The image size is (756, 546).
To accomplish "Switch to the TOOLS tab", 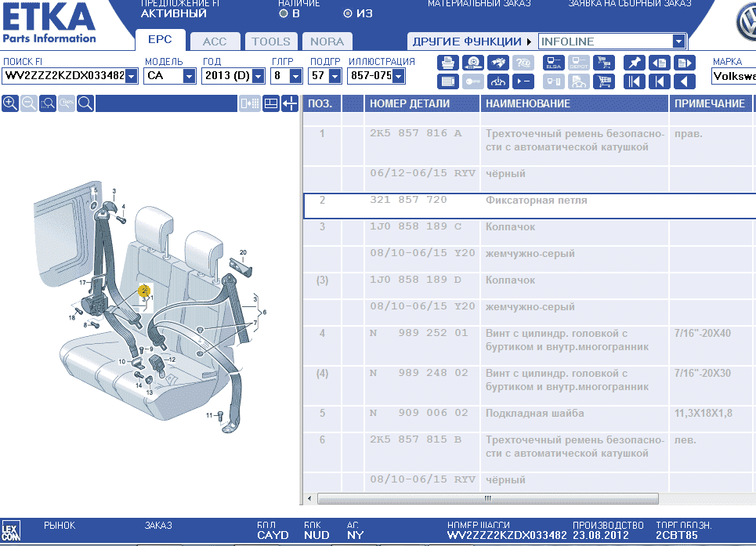I will point(271,42).
